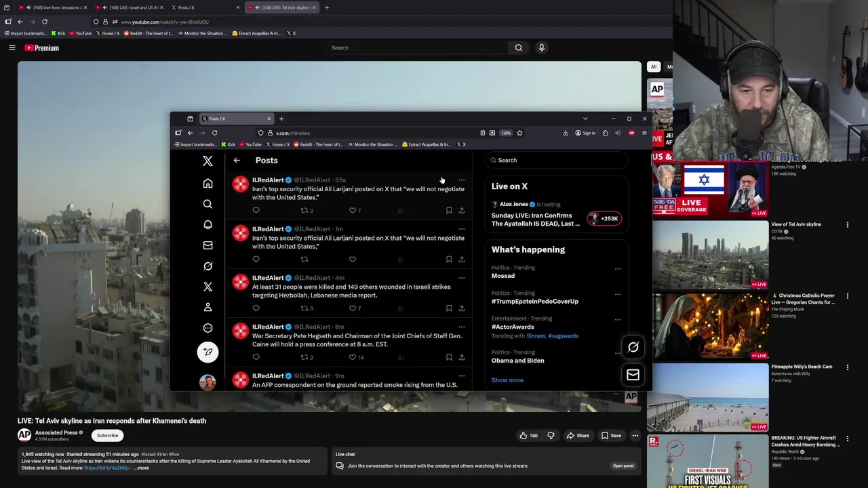Open Grok icon in X sidebar

pos(208,266)
